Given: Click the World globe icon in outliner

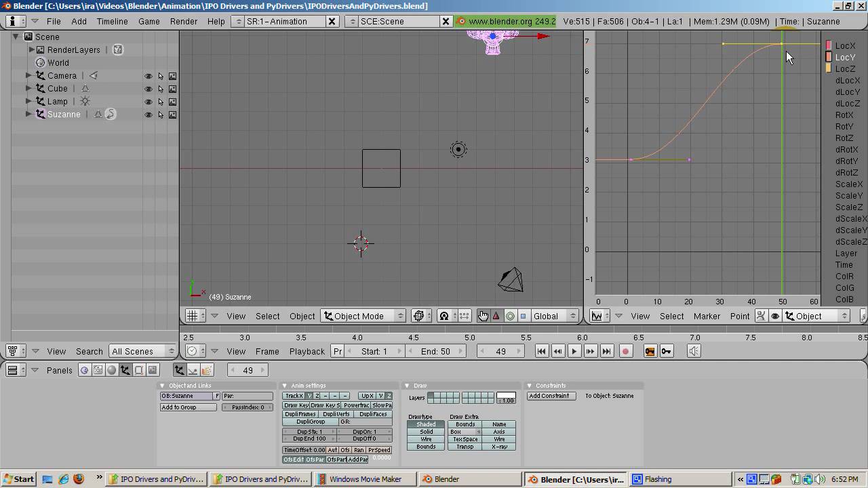Looking at the screenshot, I should click(x=41, y=63).
